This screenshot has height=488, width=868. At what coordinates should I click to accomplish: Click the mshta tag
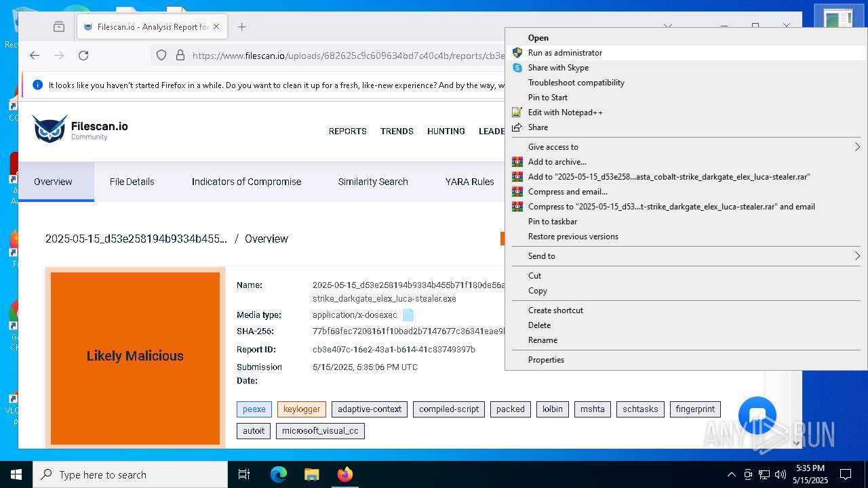click(593, 409)
